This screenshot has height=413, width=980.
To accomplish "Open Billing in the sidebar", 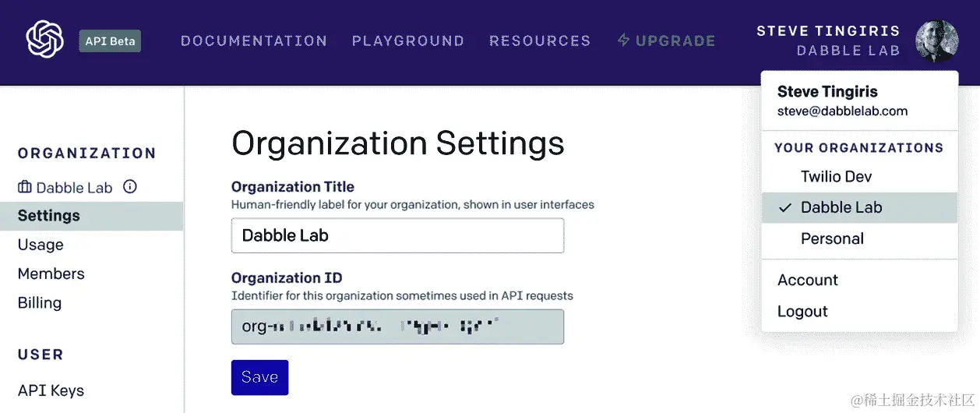I will coord(39,303).
